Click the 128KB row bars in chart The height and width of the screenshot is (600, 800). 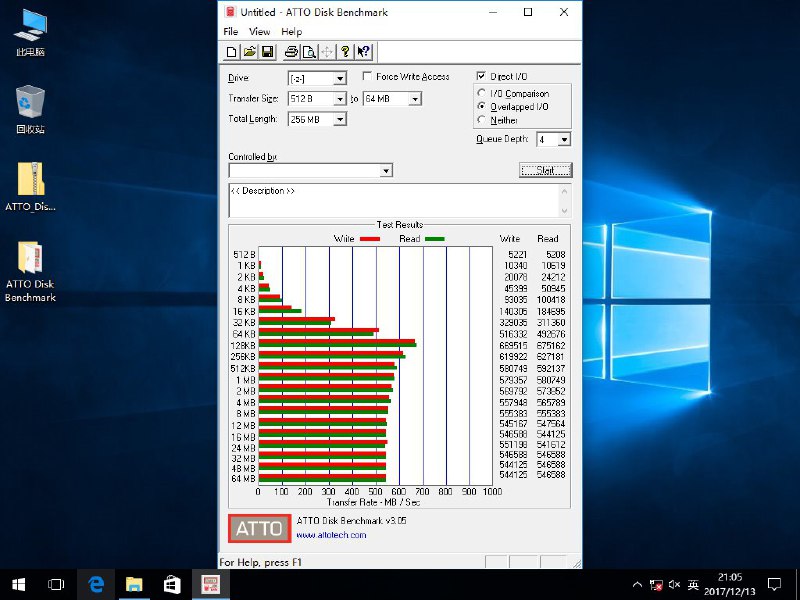coord(337,343)
